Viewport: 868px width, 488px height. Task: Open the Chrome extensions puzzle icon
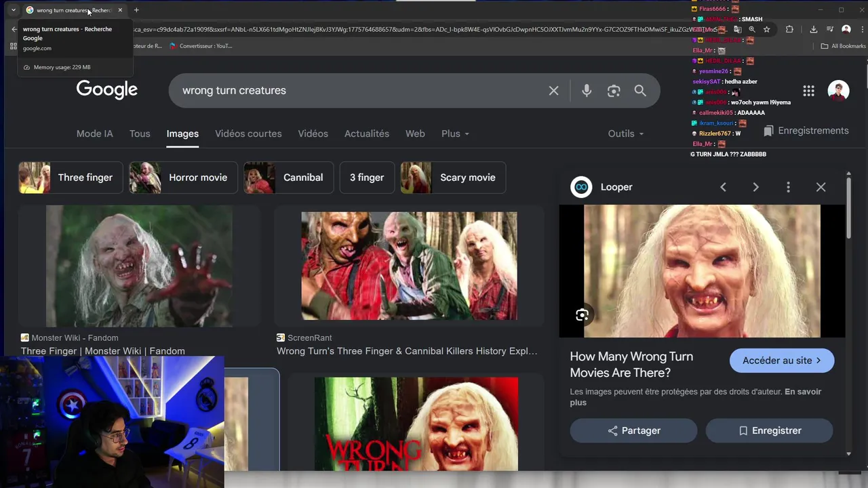[x=789, y=30]
